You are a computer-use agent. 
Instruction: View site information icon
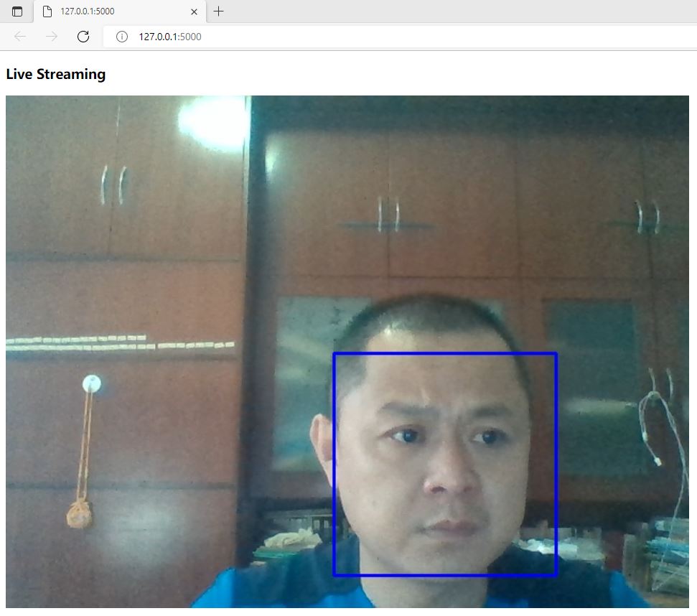[122, 37]
